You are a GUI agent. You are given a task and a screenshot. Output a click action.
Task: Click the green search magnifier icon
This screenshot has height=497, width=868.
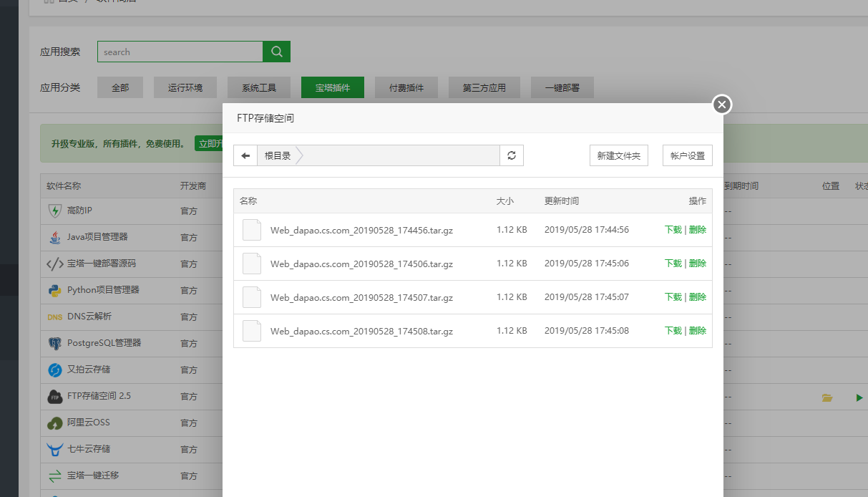click(x=277, y=52)
